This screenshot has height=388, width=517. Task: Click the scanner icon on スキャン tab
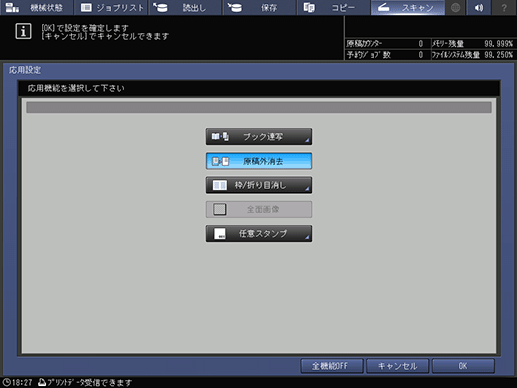[384, 7]
